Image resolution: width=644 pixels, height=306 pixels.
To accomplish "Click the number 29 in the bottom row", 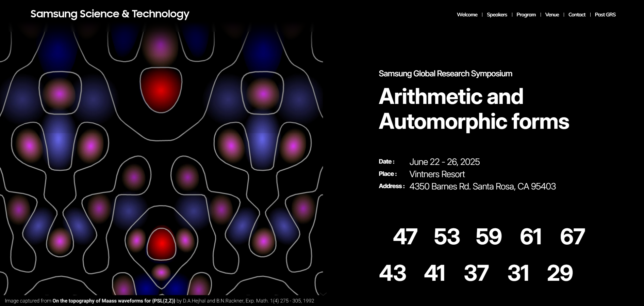I will 560,273.
